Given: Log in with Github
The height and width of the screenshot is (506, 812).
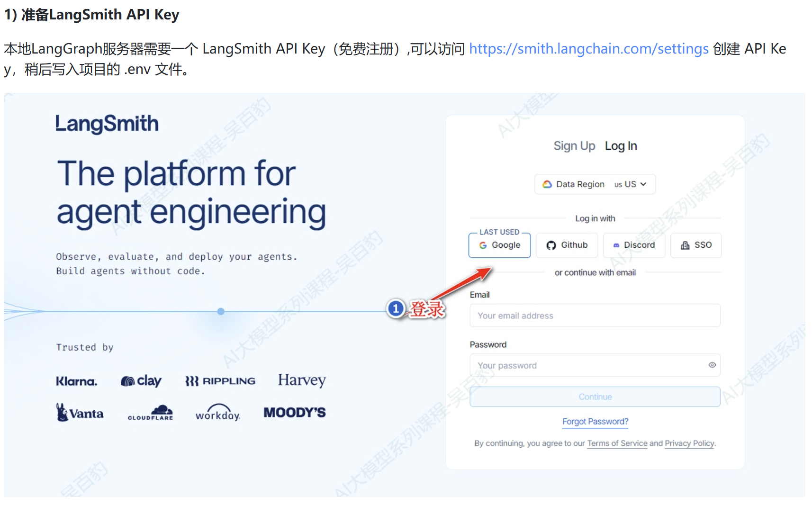Looking at the screenshot, I should pos(567,245).
